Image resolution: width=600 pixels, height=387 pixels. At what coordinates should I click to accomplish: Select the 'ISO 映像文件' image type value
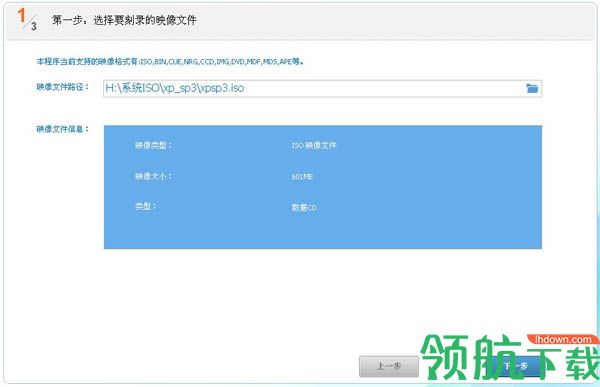click(x=314, y=145)
